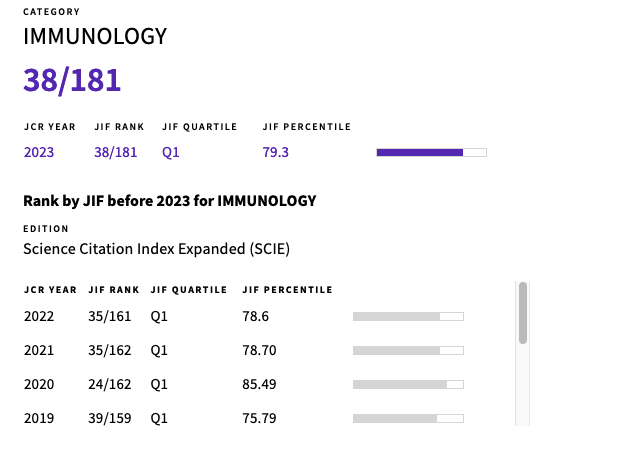Click the JIF RANK column header in history table
The image size is (621, 460).
(114, 290)
